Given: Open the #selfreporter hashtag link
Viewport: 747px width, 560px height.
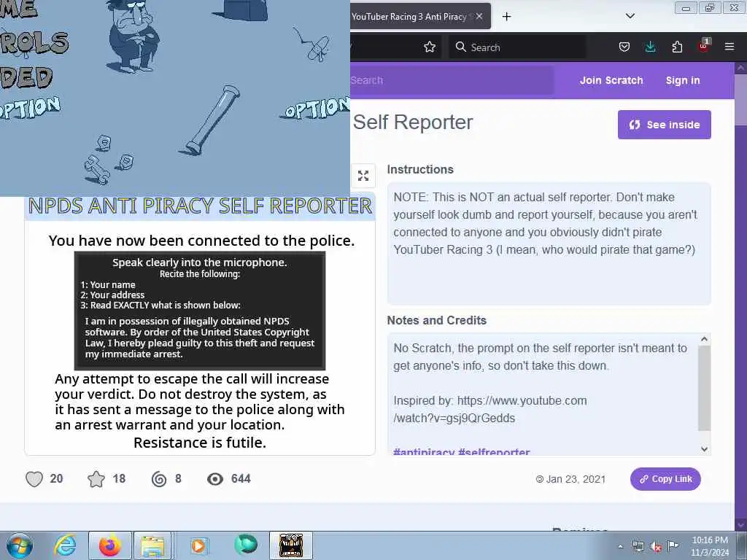Looking at the screenshot, I should 494,452.
